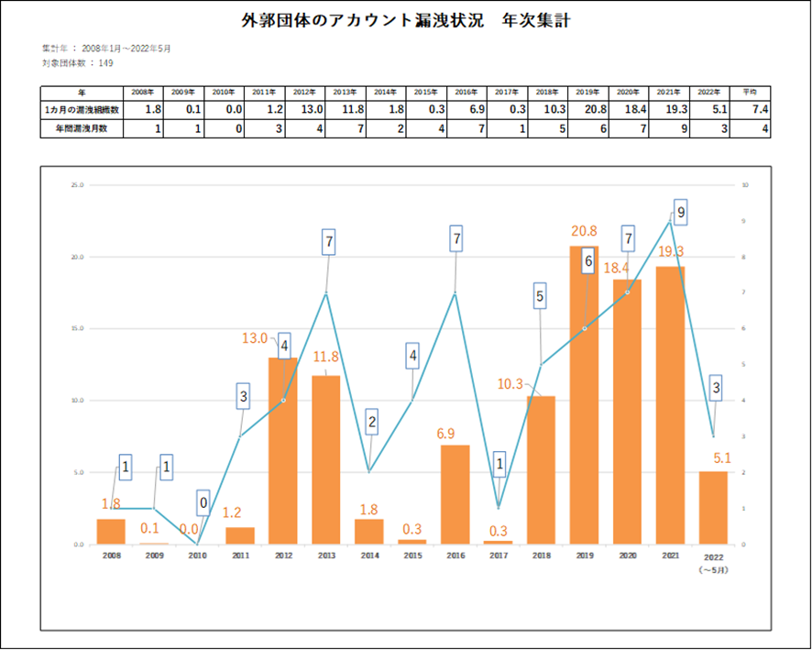
Task: Click the left axis label 25.0
Action: point(77,185)
